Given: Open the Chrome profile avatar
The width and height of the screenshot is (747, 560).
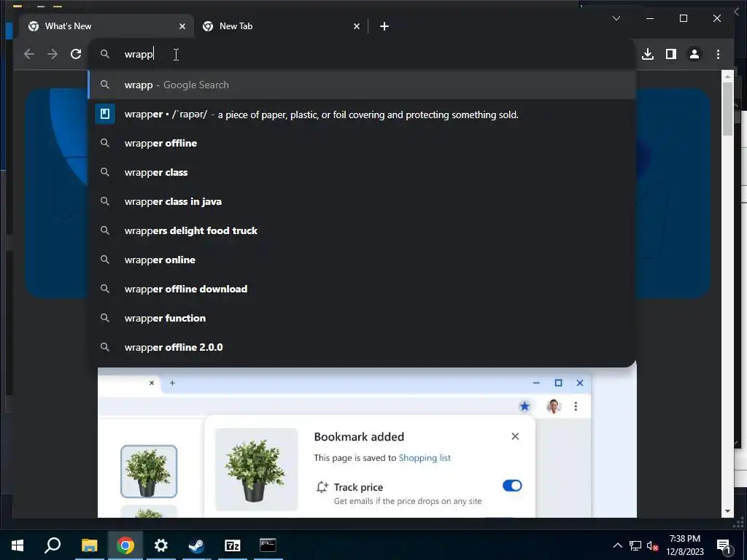Looking at the screenshot, I should click(x=694, y=54).
